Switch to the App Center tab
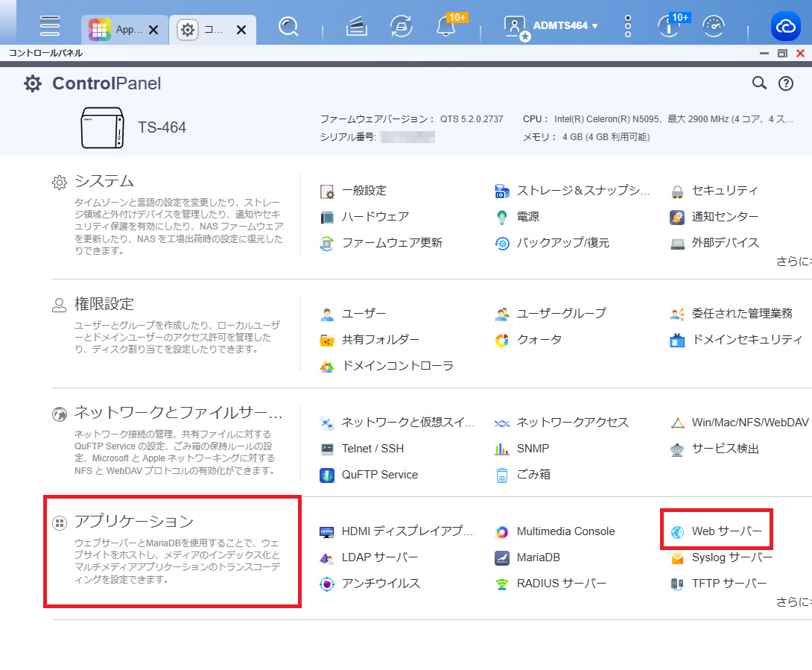Screen dimensions: 812x670 [114, 30]
